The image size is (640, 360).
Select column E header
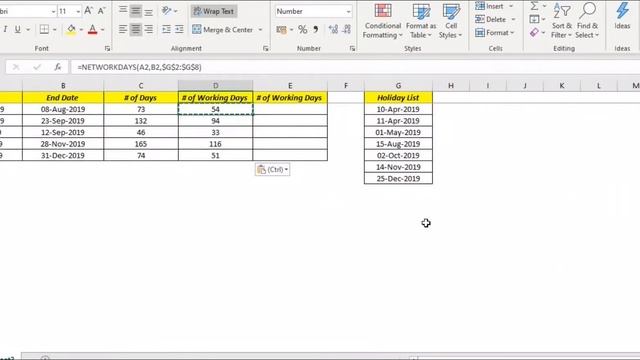pyautogui.click(x=290, y=85)
